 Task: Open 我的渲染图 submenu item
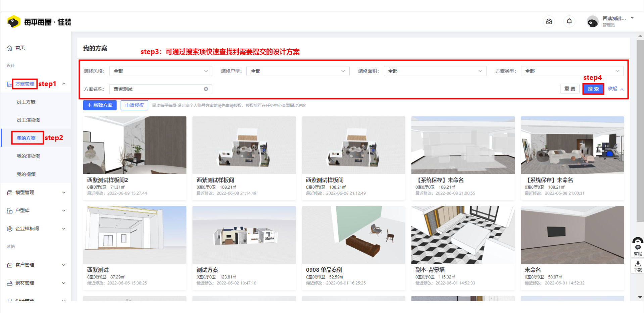click(29, 156)
